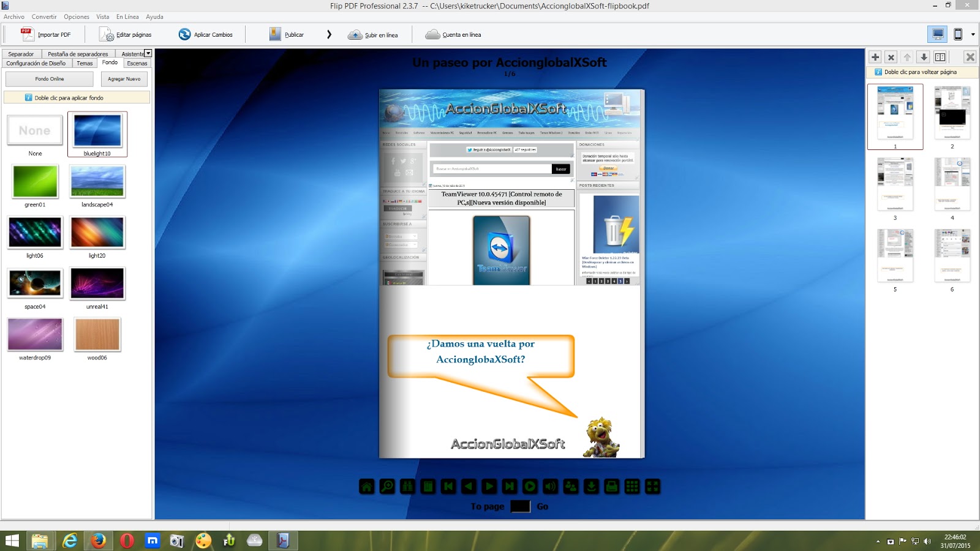This screenshot has width=980, height=551.
Task: Open the Convertir menu
Action: (x=44, y=17)
